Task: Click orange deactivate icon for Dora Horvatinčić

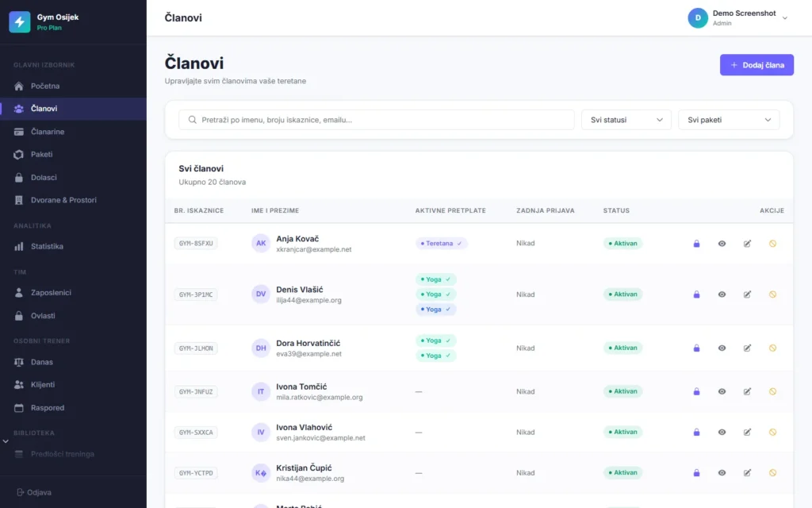Action: [x=772, y=348]
